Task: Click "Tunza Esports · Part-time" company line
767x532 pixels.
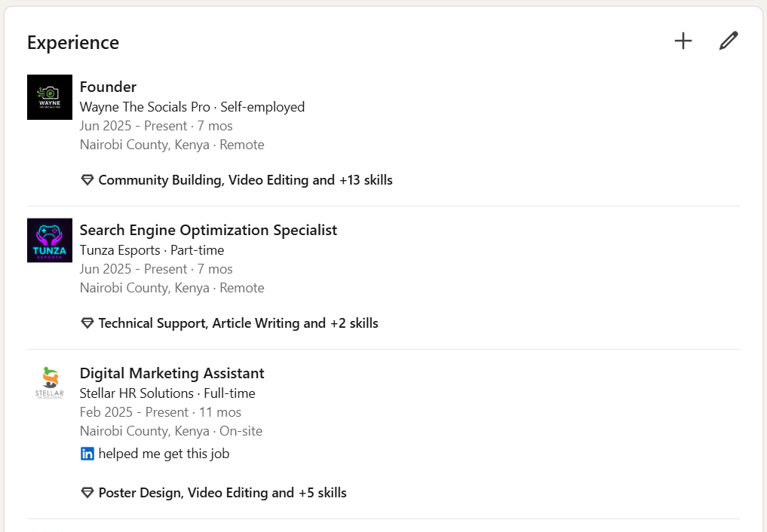Action: click(152, 250)
